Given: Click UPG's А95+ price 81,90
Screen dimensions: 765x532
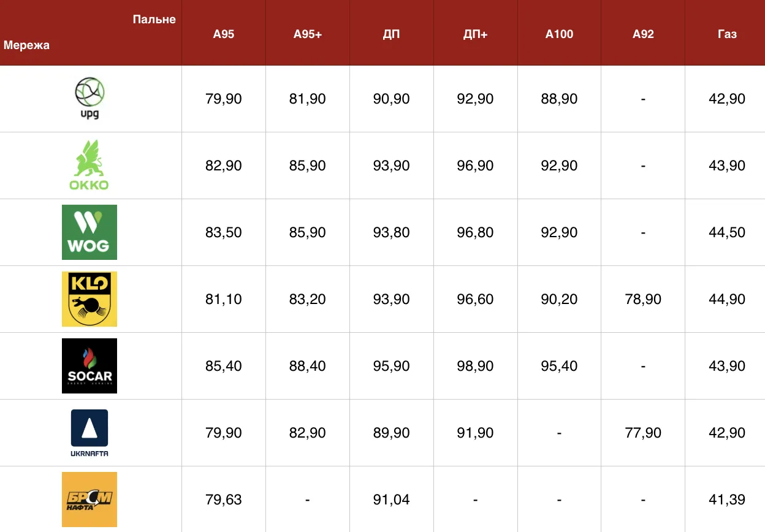Looking at the screenshot, I should [308, 99].
